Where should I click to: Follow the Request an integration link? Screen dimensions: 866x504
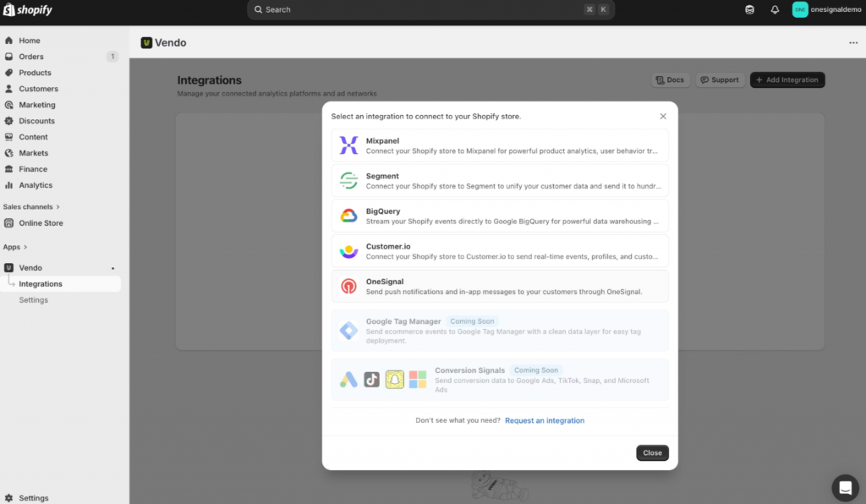point(545,420)
